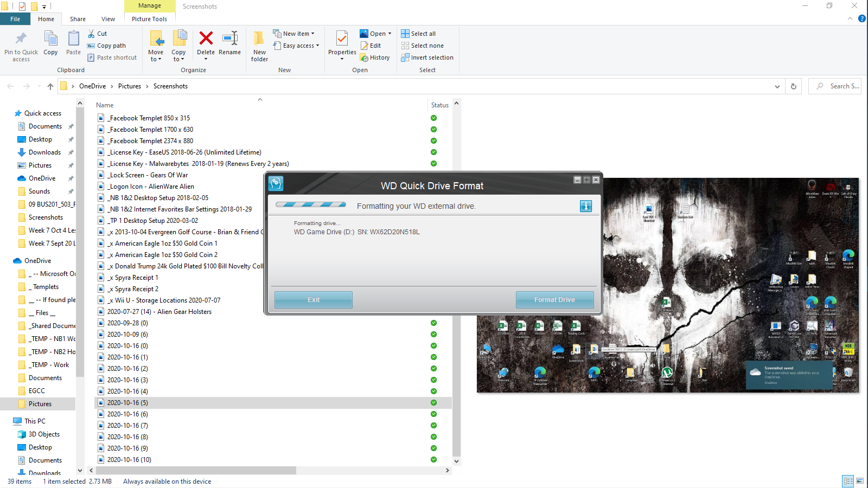Select the EGCC folder under OneDrive
868x488 pixels.
pyautogui.click(x=37, y=391)
